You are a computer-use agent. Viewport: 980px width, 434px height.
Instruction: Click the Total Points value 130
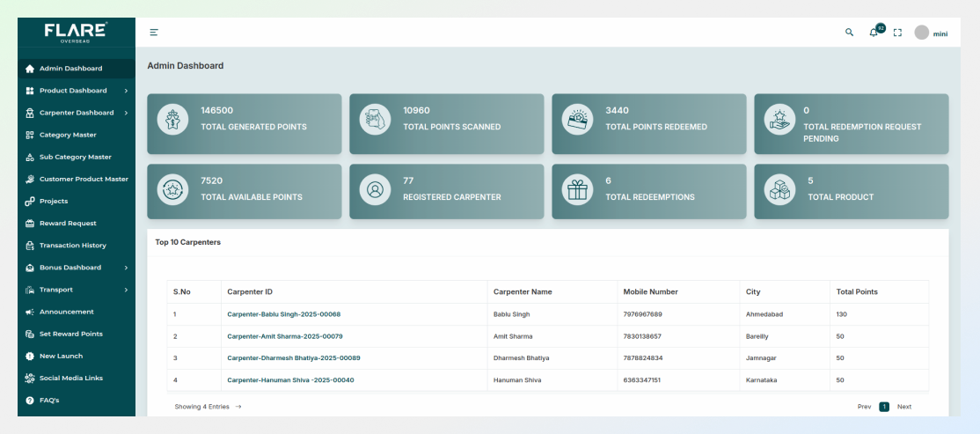point(841,314)
